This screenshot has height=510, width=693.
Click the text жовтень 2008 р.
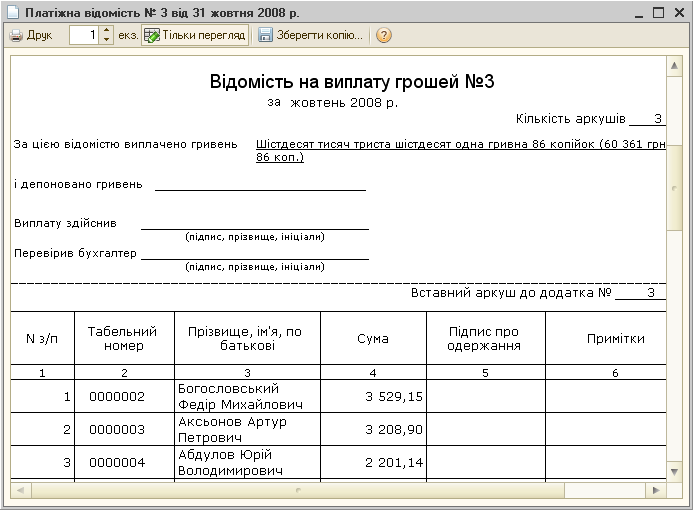[x=344, y=103]
